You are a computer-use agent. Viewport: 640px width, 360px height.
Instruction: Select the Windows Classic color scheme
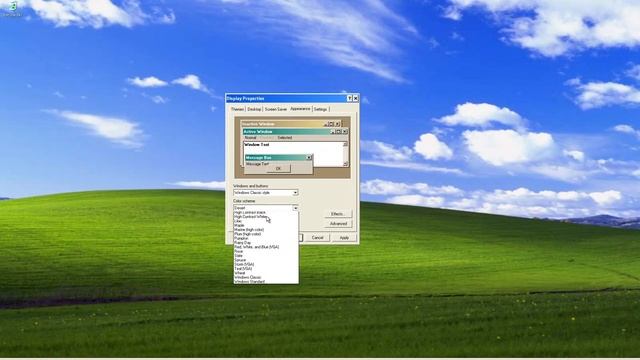(266, 277)
